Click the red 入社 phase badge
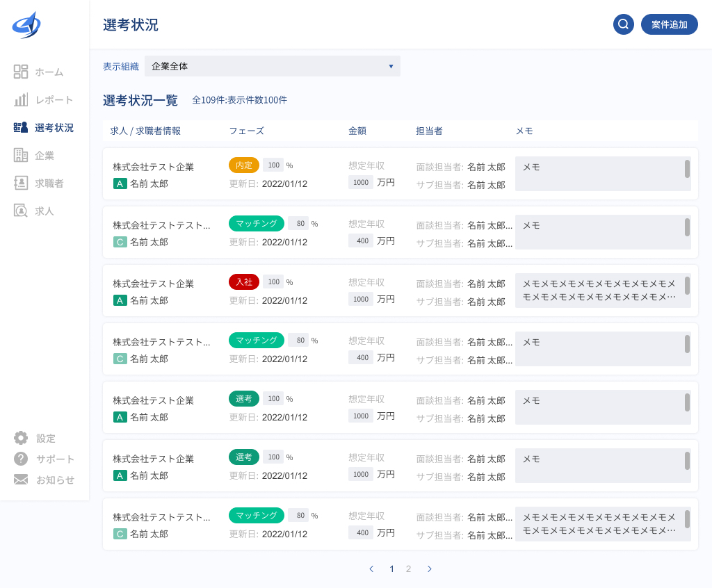The width and height of the screenshot is (712, 588). click(x=243, y=281)
